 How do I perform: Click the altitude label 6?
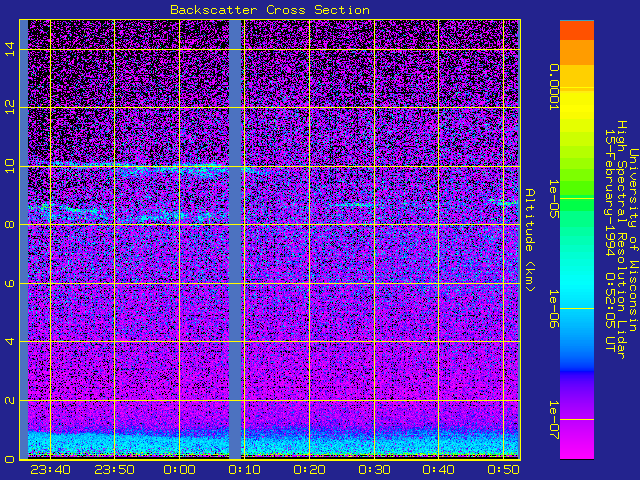pyautogui.click(x=9, y=283)
